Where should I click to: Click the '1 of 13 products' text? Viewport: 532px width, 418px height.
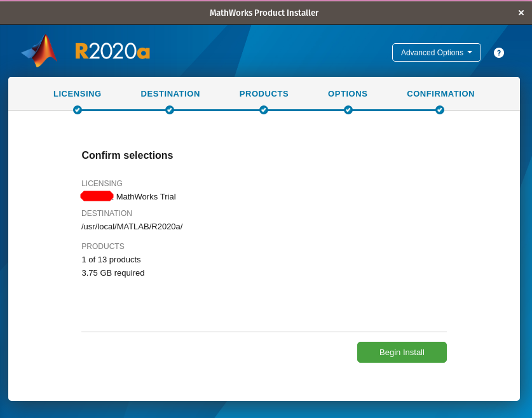111,260
